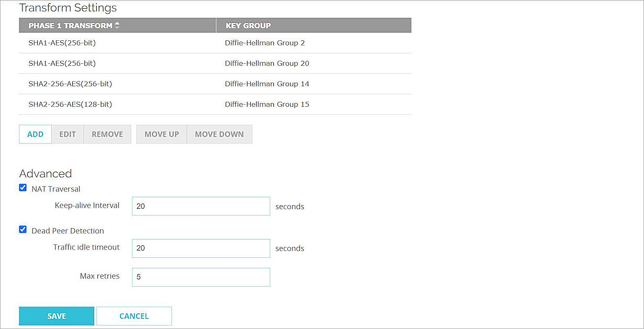
Task: Click REMOVE to delete selected transform
Action: [x=107, y=134]
